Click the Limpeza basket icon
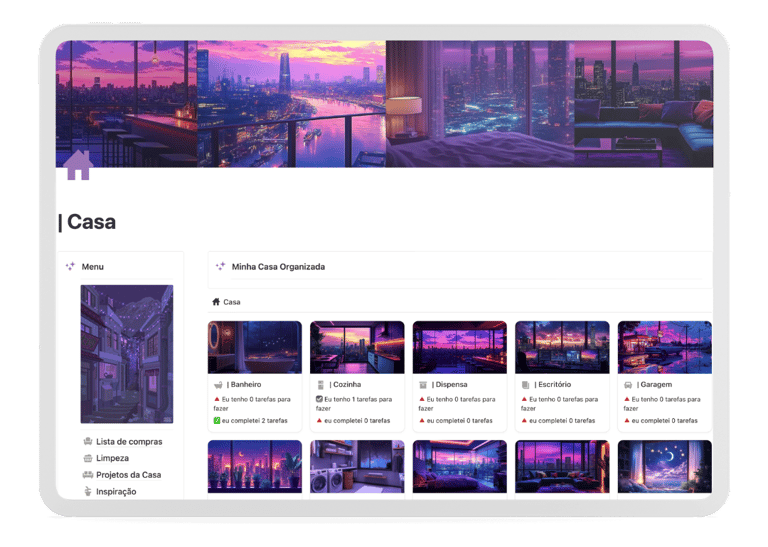This screenshot has width=768, height=547. click(x=88, y=458)
